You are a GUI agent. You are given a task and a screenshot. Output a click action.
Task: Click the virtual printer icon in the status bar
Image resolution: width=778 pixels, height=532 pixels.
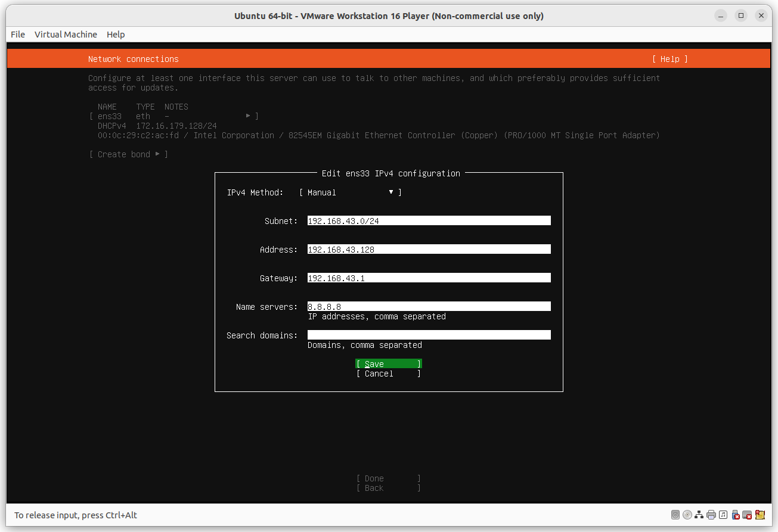(x=711, y=515)
